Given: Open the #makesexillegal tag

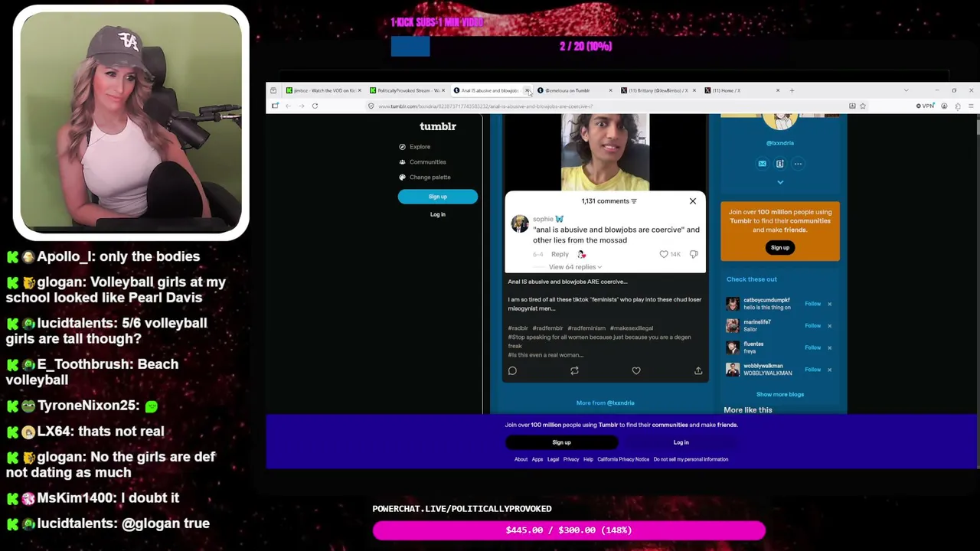Looking at the screenshot, I should tap(632, 328).
